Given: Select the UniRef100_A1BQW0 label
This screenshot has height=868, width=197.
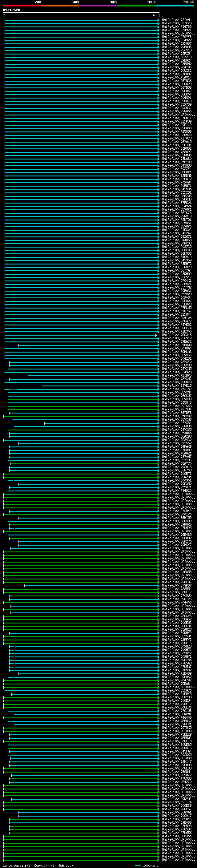Looking at the screenshot, I should pos(177,345).
